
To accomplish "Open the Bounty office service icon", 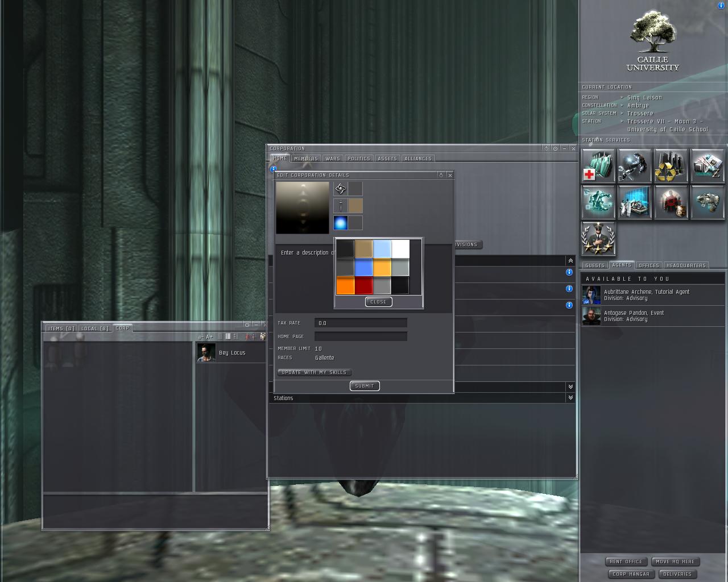I will 671,202.
